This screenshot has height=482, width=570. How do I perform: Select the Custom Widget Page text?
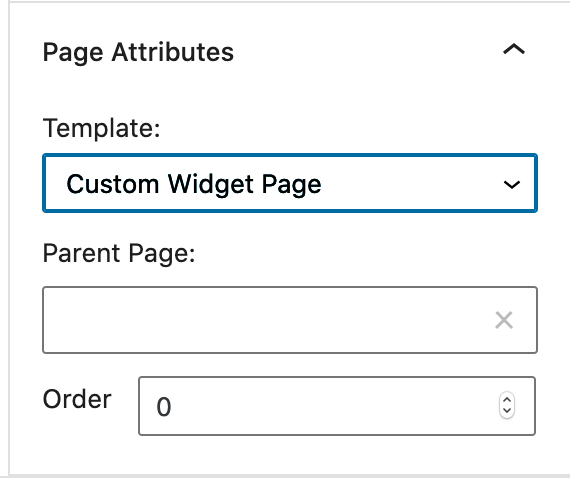[x=194, y=184]
